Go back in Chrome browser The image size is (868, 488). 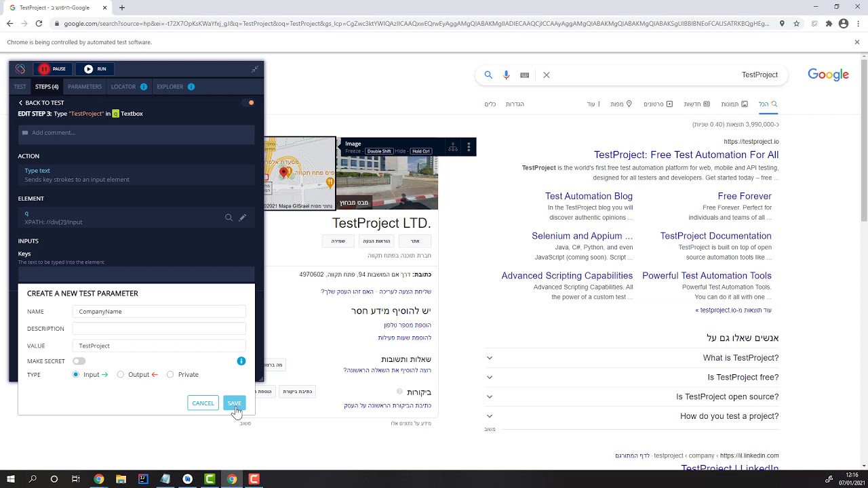(9, 24)
